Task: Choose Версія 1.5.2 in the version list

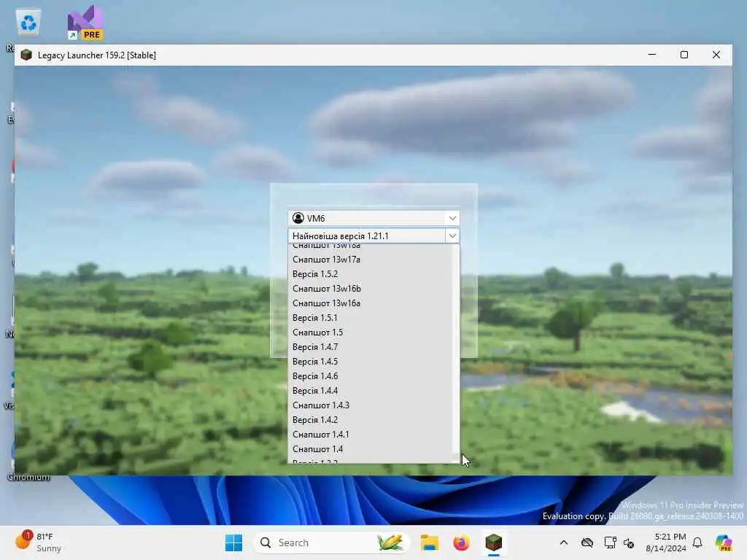Action: click(370, 274)
